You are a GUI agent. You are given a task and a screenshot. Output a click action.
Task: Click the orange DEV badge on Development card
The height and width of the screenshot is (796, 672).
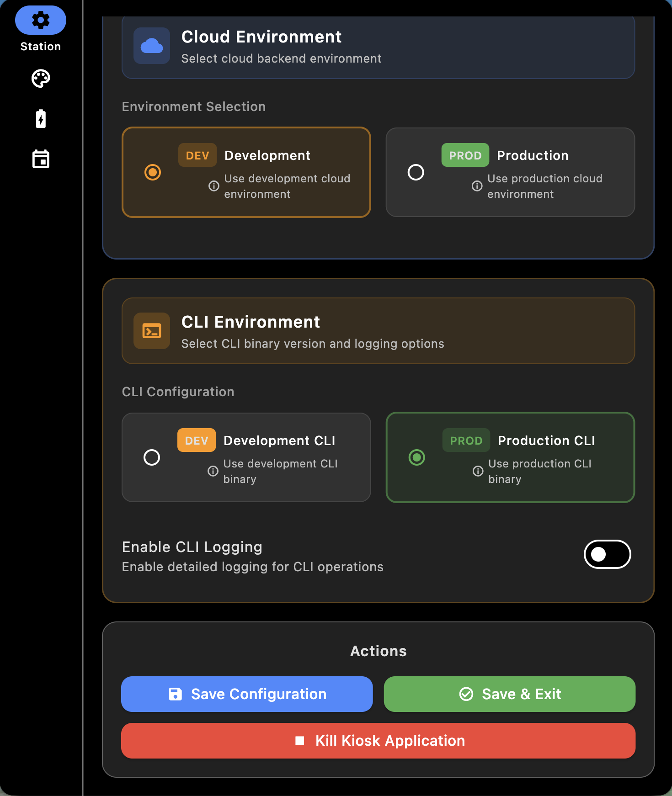[x=197, y=155]
